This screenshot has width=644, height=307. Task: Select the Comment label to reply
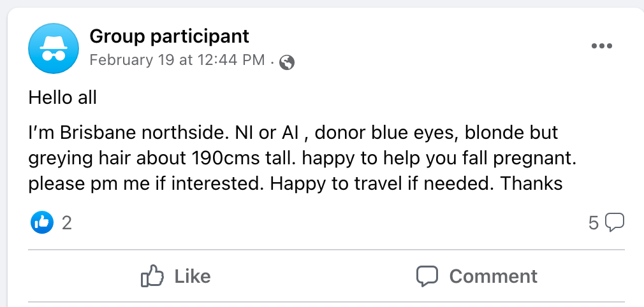[x=494, y=276]
